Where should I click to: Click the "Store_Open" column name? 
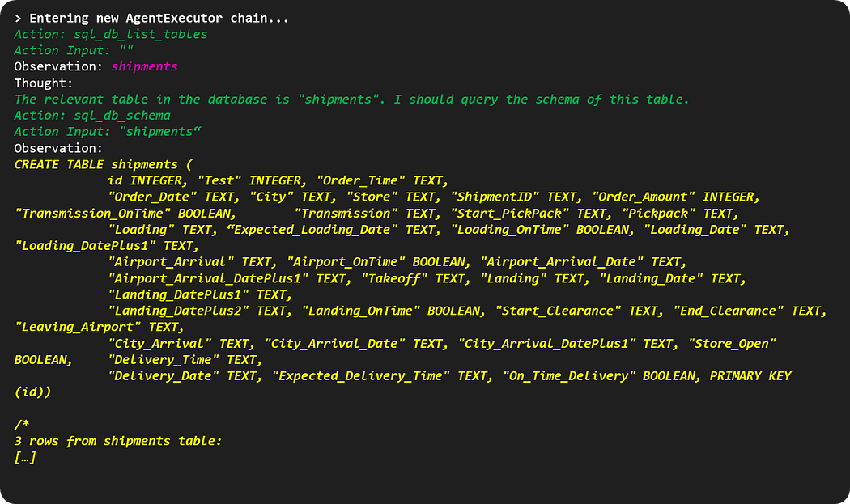(x=733, y=343)
